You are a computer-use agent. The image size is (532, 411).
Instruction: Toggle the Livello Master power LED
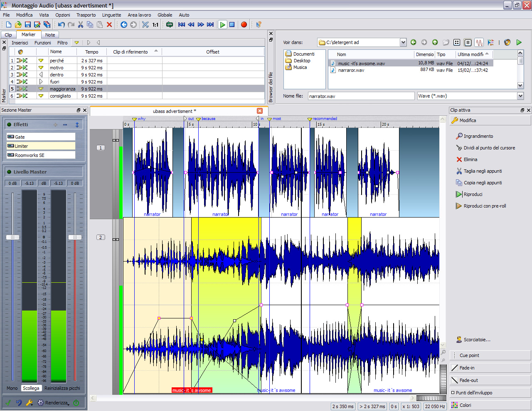[x=9, y=172]
